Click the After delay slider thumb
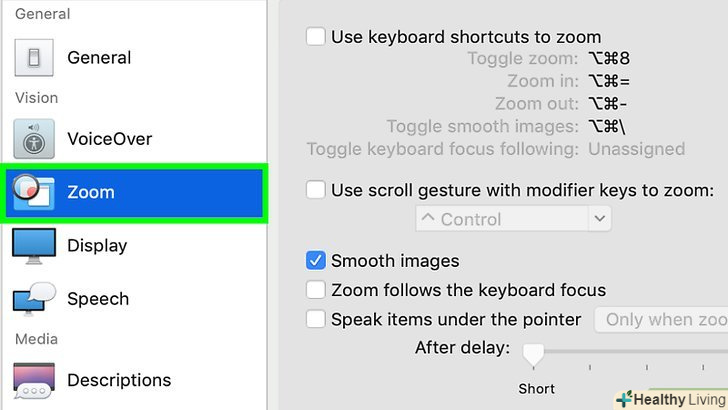Image resolution: width=728 pixels, height=410 pixels. click(x=534, y=352)
